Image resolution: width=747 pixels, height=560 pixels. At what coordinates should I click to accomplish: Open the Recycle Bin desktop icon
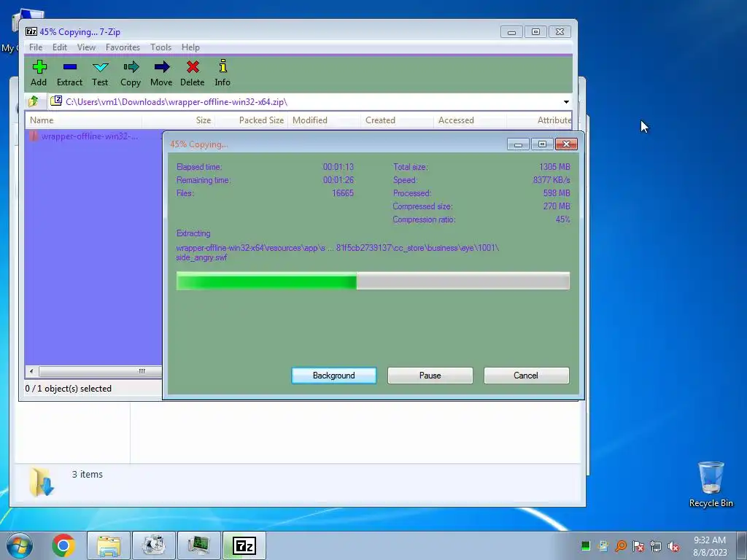(711, 484)
